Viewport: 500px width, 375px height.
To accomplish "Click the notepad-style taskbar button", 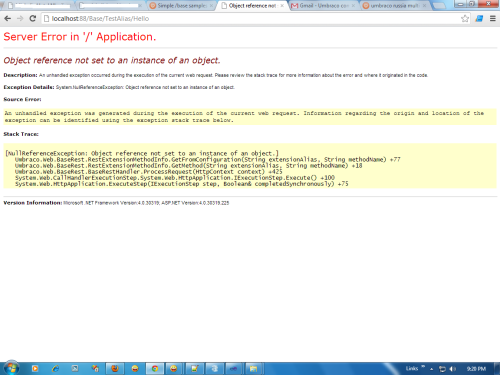I will point(194,368).
